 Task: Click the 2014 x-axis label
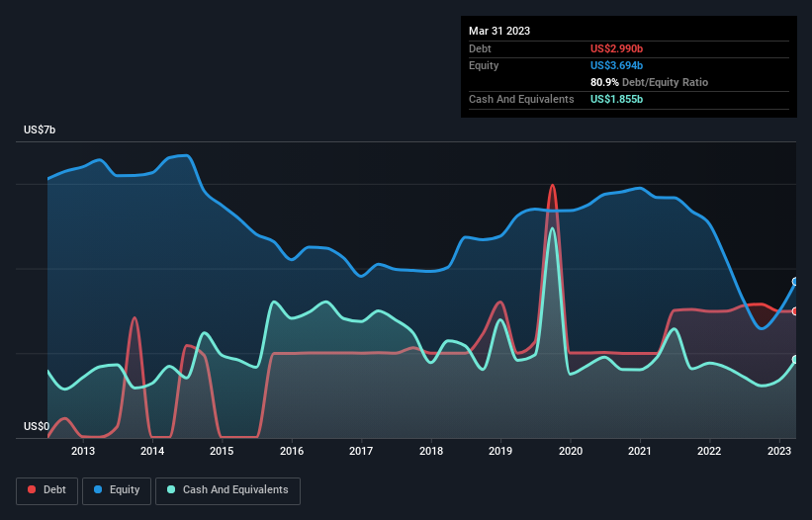tap(152, 451)
